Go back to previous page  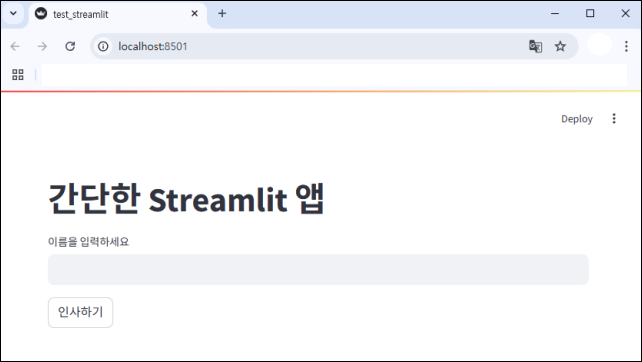pyautogui.click(x=15, y=46)
